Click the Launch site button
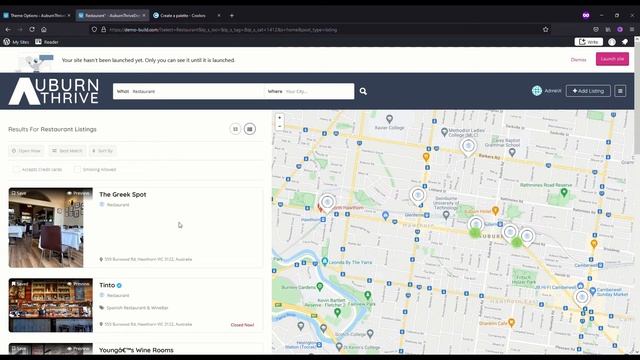Screen dimensions: 640x360 point(612,59)
